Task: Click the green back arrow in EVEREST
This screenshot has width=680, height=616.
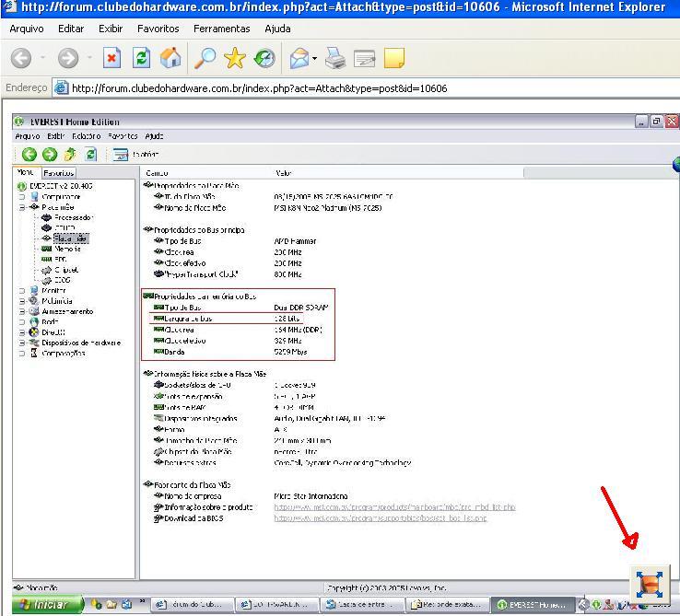Action: click(29, 155)
